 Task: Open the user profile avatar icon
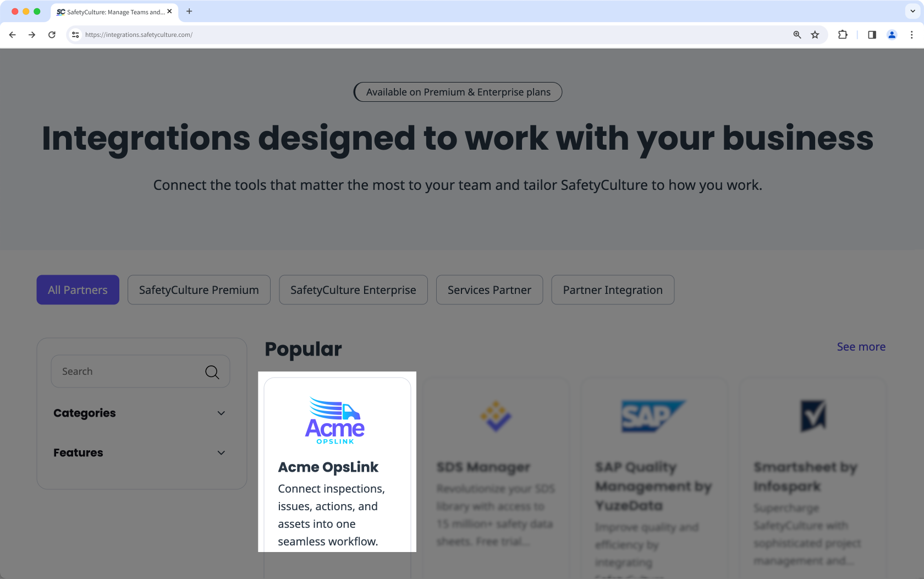[x=892, y=35]
